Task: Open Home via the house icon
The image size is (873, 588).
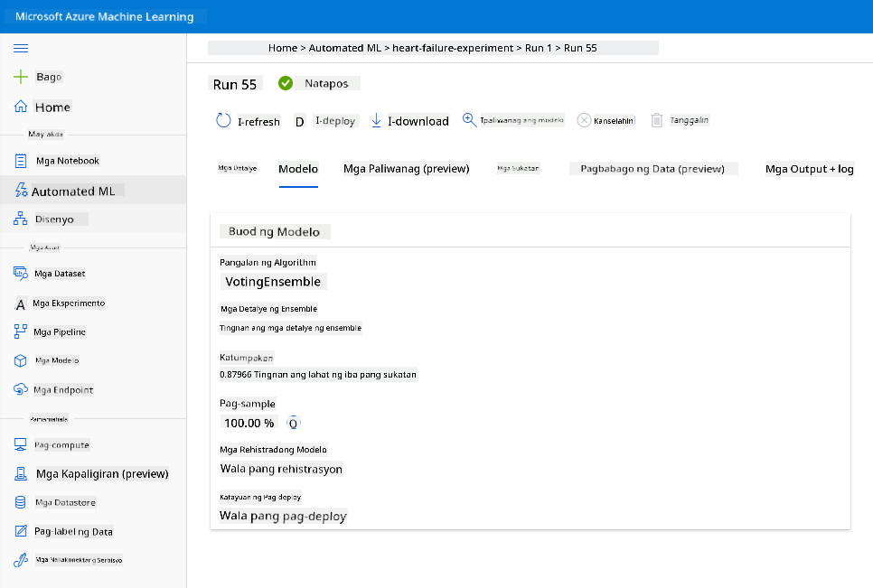Action: pos(21,107)
